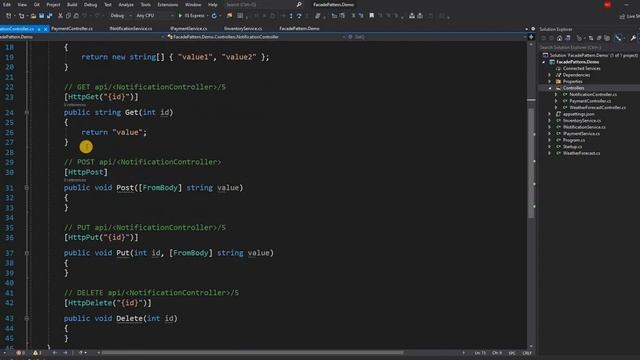Click the Search Solution Explorer input field
The height and width of the screenshot is (360, 640).
(x=589, y=47)
